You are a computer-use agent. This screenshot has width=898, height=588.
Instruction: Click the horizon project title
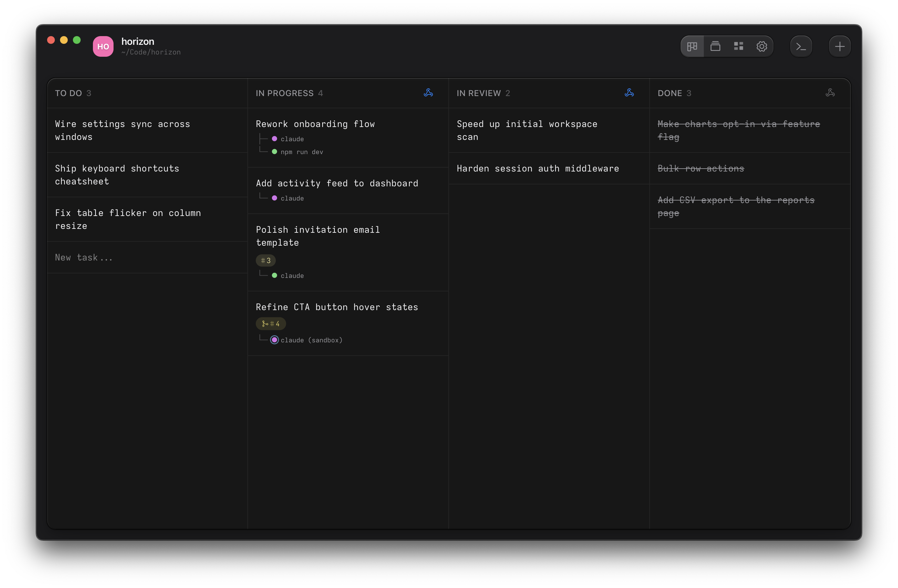pyautogui.click(x=138, y=41)
